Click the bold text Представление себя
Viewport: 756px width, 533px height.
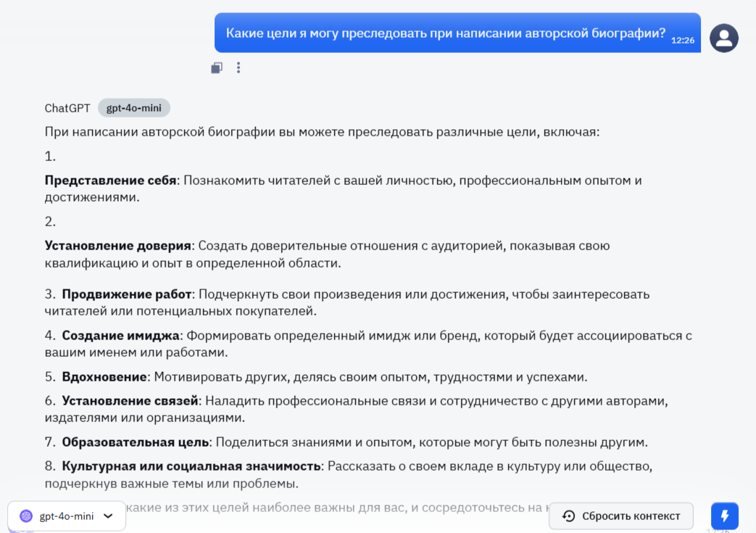[110, 181]
